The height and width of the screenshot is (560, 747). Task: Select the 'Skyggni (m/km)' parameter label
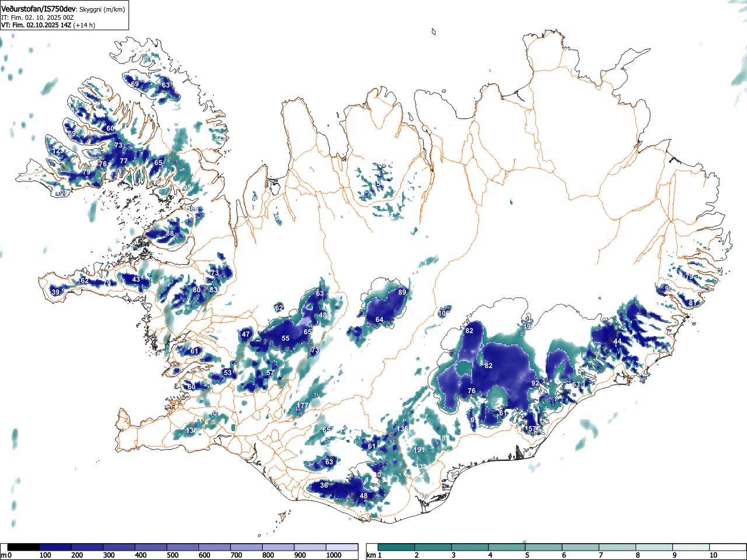pos(101,9)
